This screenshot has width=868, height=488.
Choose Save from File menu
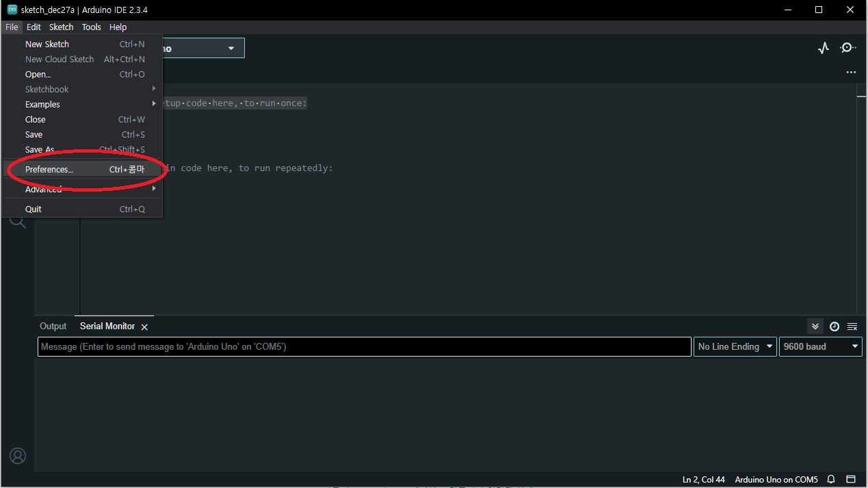coord(82,134)
